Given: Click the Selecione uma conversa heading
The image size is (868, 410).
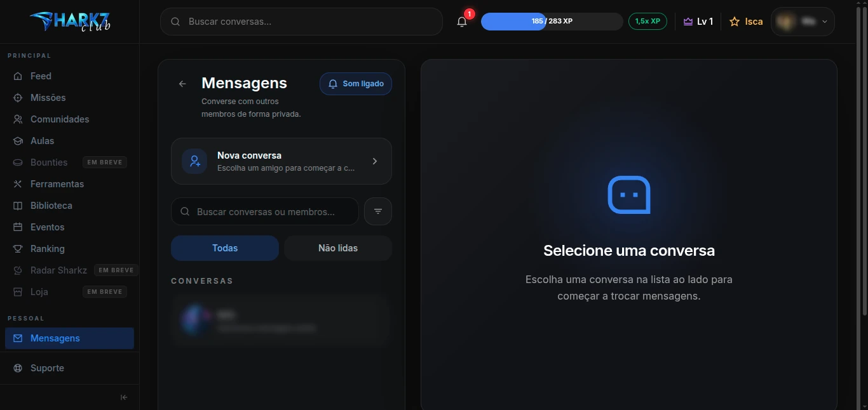Looking at the screenshot, I should 629,251.
